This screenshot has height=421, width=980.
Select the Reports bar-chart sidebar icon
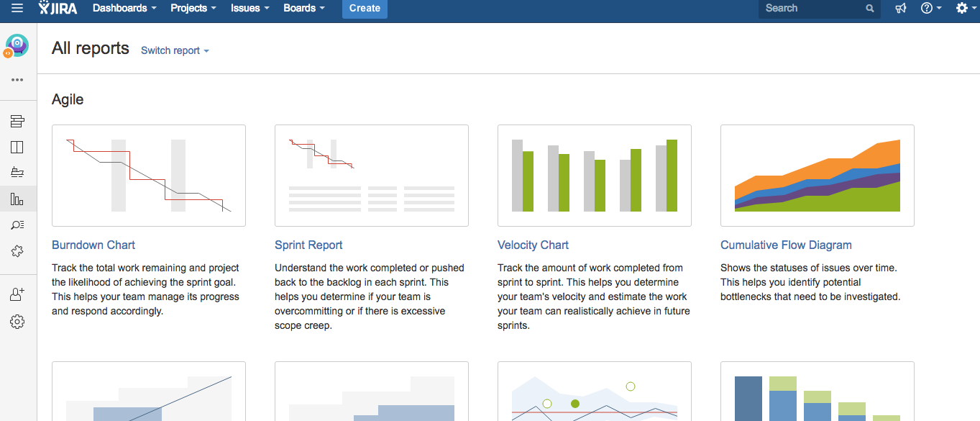[x=17, y=199]
